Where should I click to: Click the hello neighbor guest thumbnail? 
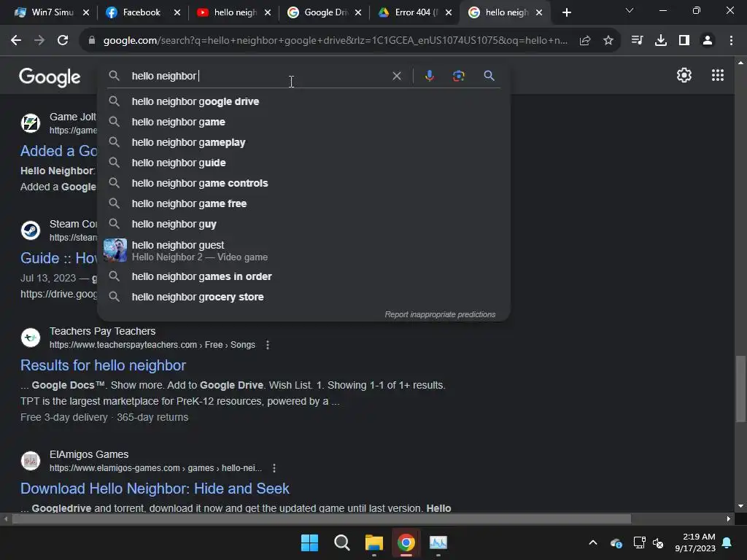click(115, 251)
